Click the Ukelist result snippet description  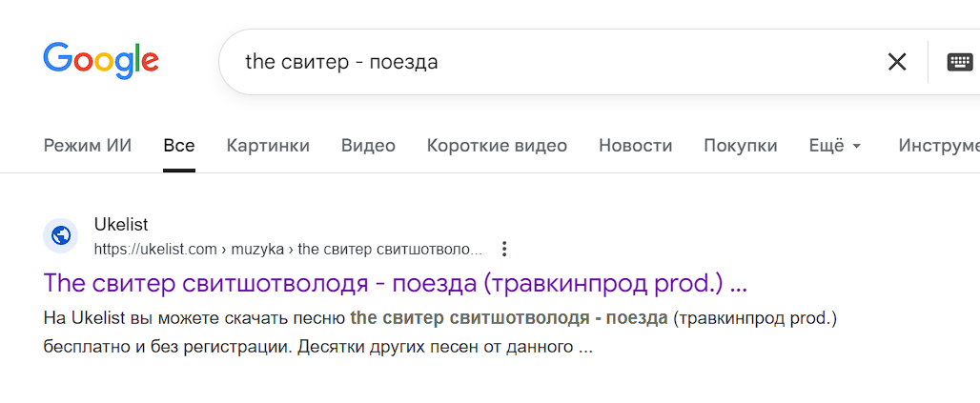click(439, 332)
